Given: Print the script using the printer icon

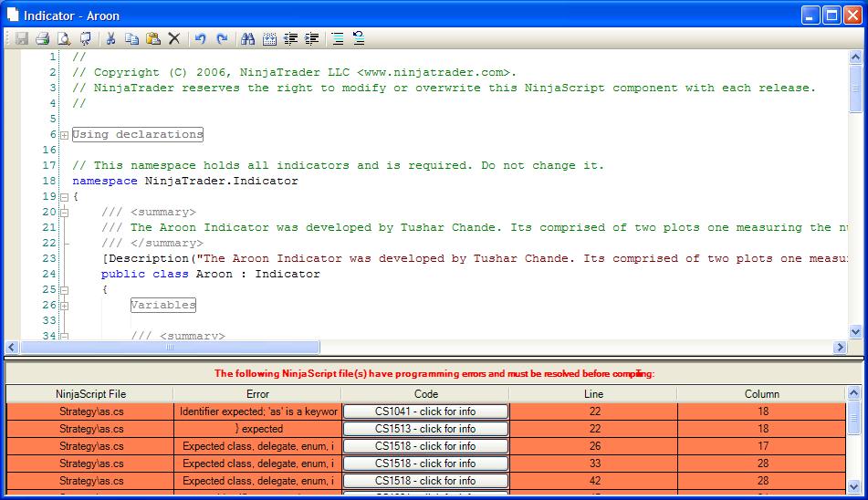Looking at the screenshot, I should [43, 38].
